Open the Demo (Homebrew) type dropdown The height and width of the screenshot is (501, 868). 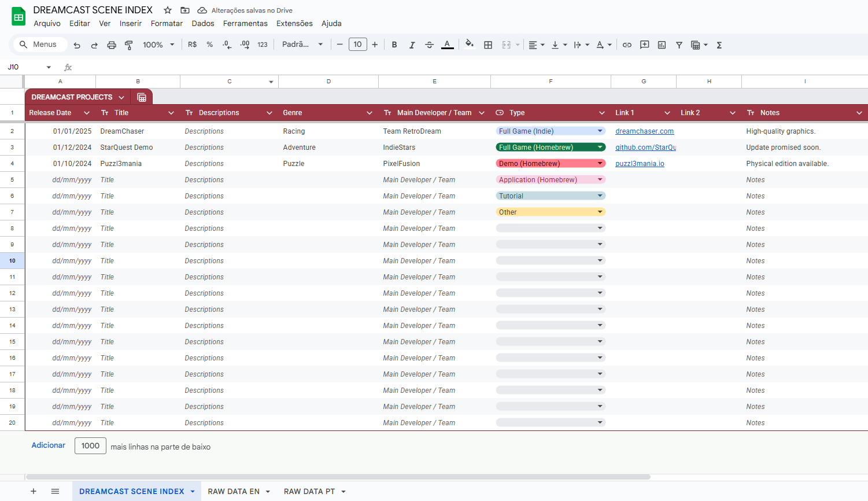[x=600, y=163]
